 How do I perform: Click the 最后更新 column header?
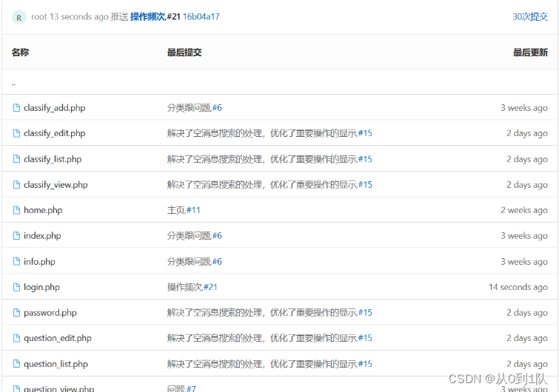pos(530,53)
